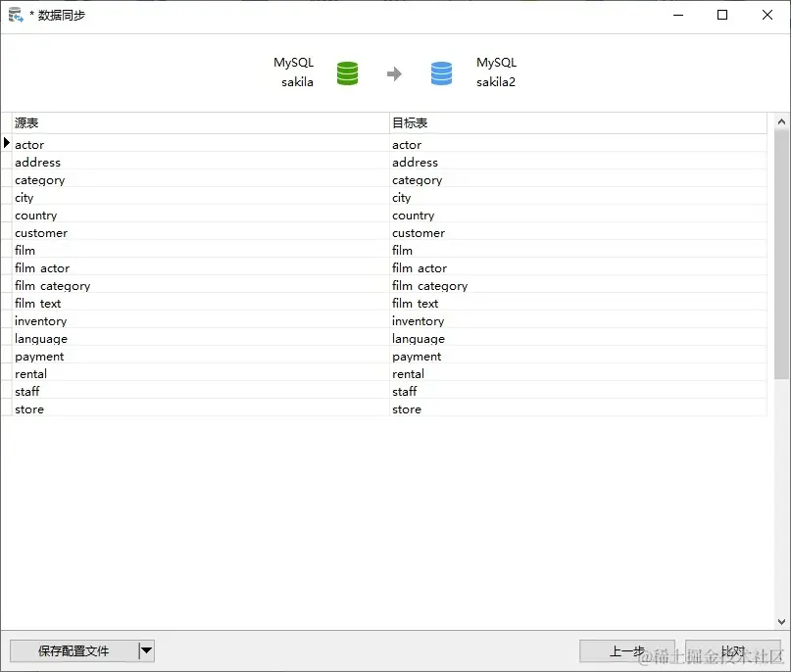Close the 数据同步 window

767,15
